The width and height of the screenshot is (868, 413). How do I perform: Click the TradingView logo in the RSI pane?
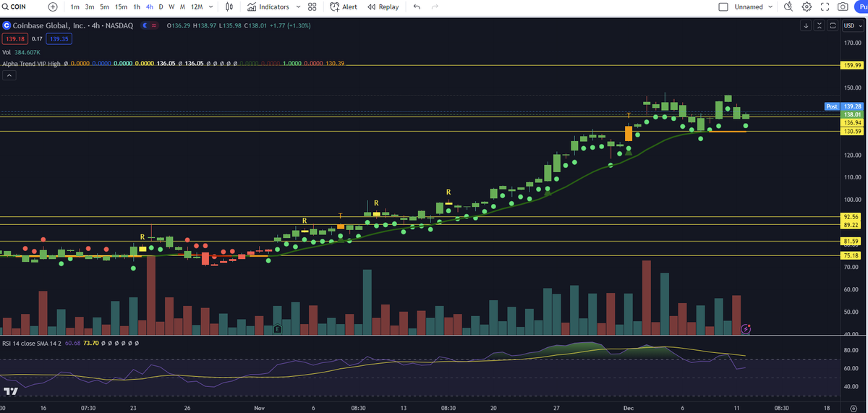coord(10,391)
